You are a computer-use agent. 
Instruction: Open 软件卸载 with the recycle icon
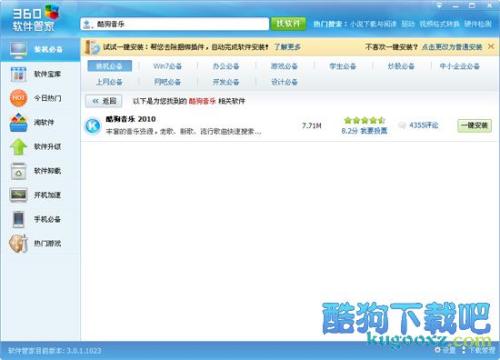[x=40, y=171]
